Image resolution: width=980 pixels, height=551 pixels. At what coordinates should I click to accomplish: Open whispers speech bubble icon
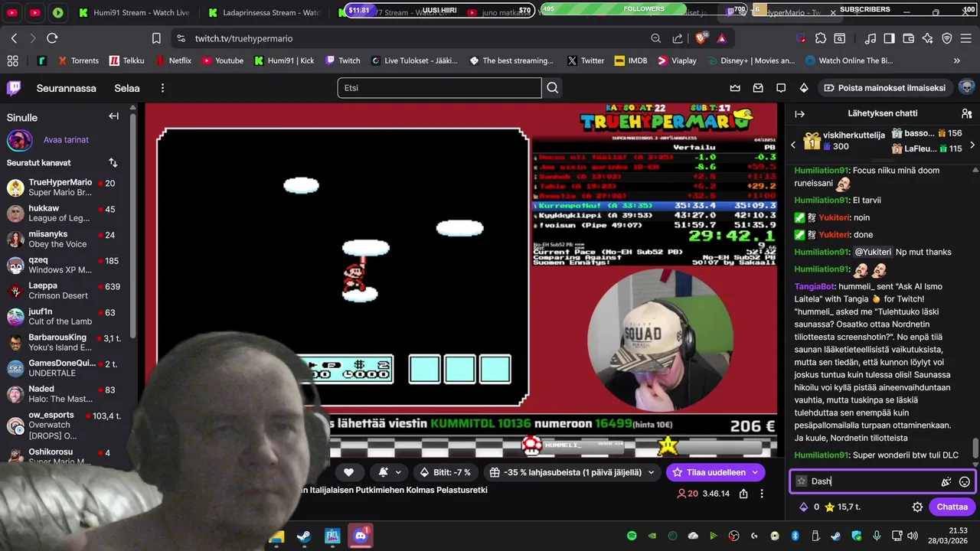[x=781, y=88]
